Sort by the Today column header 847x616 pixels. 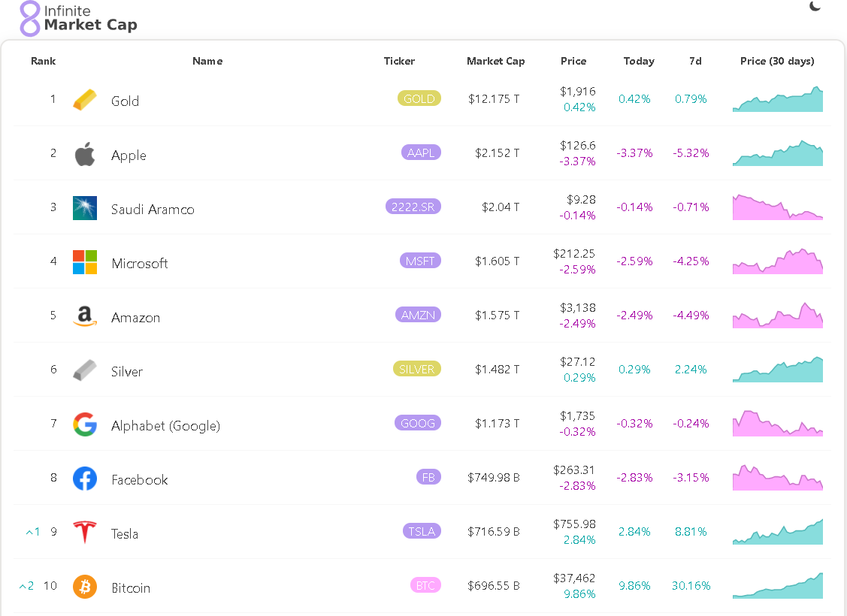[639, 61]
